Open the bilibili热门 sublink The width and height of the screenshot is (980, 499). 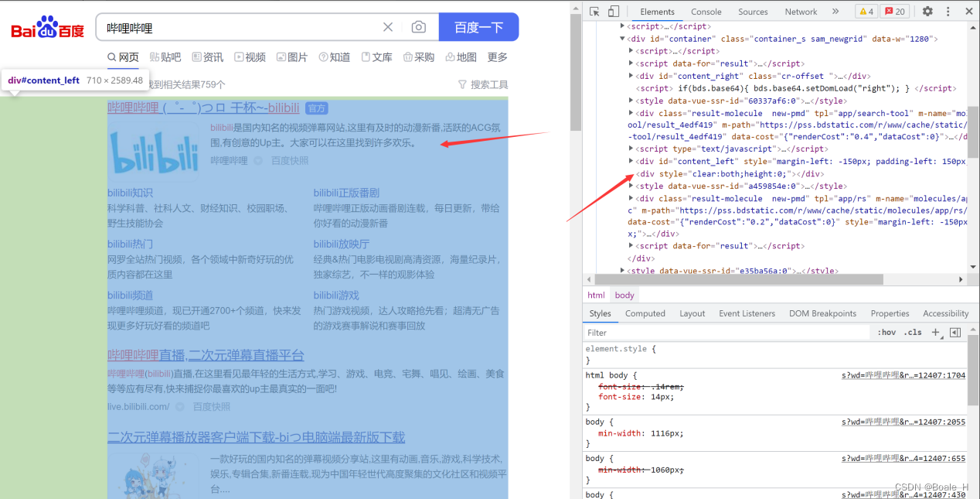pos(131,244)
